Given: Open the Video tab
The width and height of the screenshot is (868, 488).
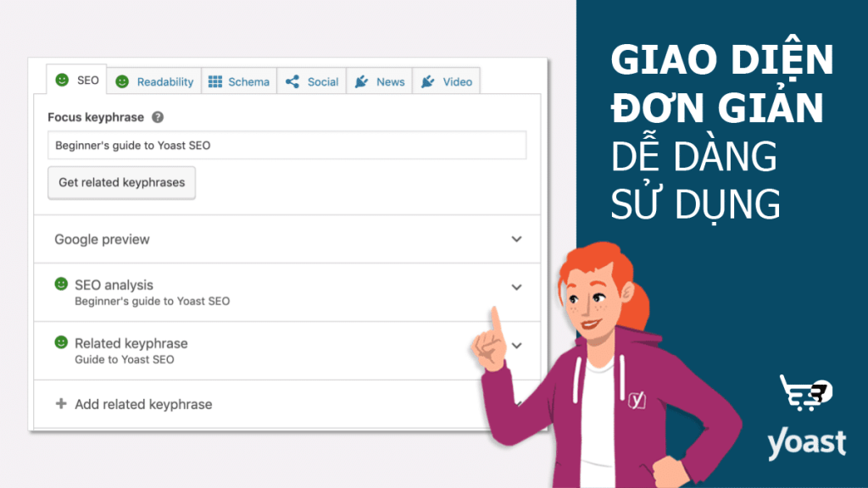Looking at the screenshot, I should pyautogui.click(x=446, y=82).
